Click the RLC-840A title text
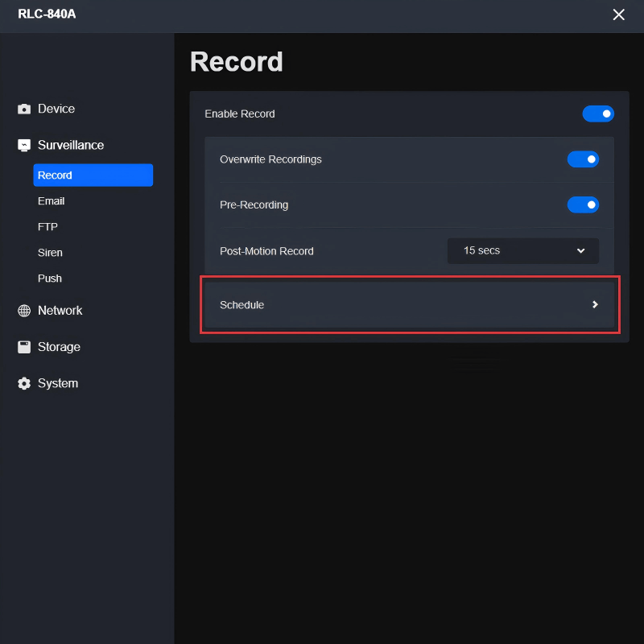The height and width of the screenshot is (644, 644). (x=47, y=14)
